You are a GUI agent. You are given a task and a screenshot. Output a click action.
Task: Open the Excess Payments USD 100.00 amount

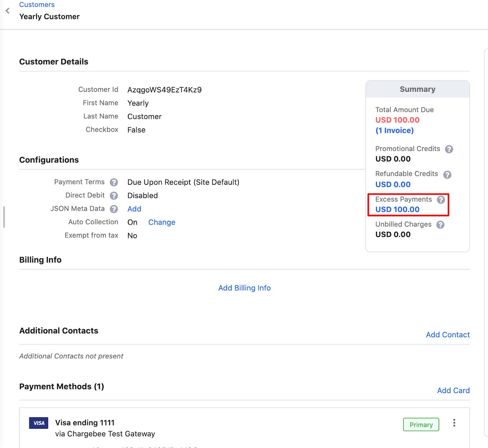tap(397, 210)
